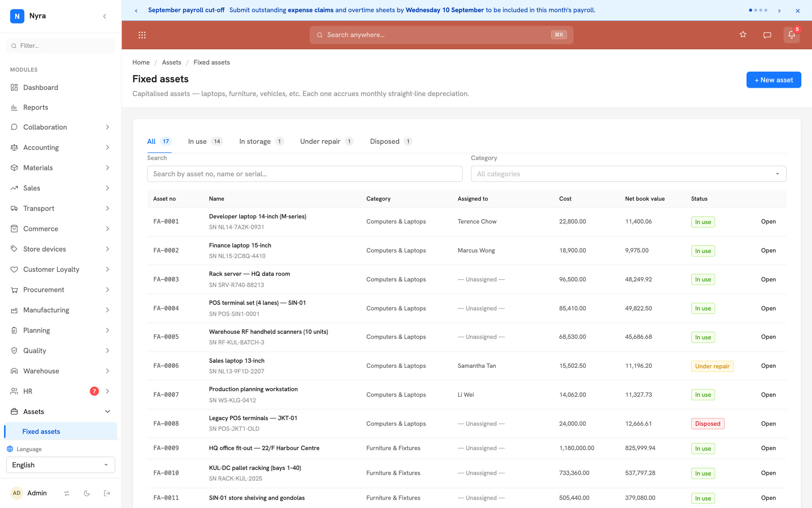Expand the Store devices module
Screen dimensions: 812x508
[61, 249]
